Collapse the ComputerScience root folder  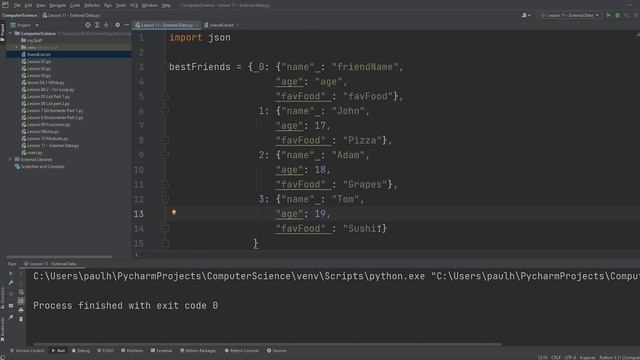(11, 33)
